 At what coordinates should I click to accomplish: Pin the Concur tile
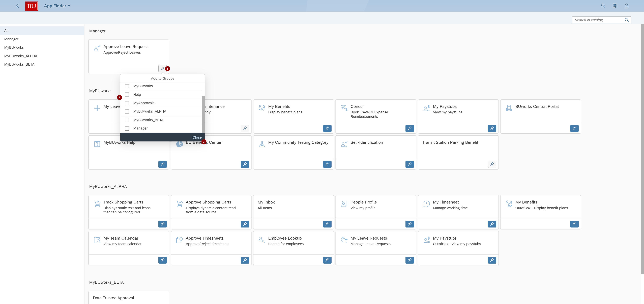click(409, 128)
